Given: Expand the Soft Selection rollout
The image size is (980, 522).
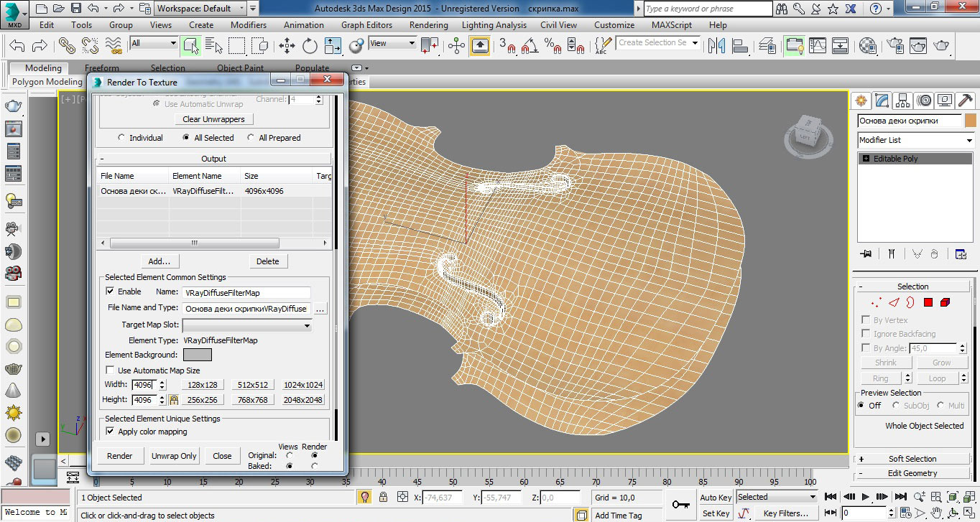Looking at the screenshot, I should [912, 459].
